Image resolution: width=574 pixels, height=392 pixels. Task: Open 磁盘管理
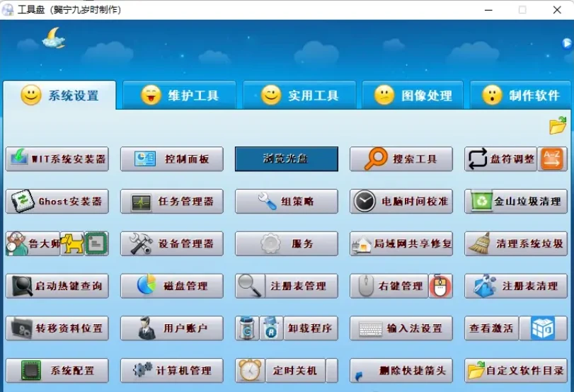[172, 285]
